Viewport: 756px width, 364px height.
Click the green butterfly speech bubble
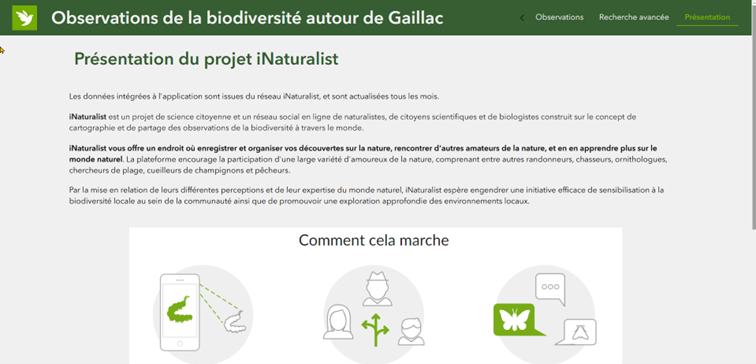(519, 320)
